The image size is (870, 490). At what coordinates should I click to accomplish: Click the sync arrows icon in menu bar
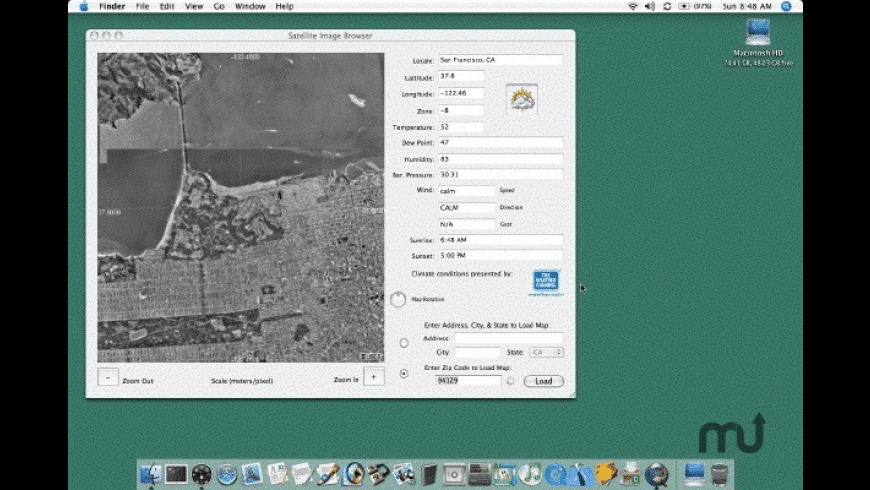(x=667, y=6)
